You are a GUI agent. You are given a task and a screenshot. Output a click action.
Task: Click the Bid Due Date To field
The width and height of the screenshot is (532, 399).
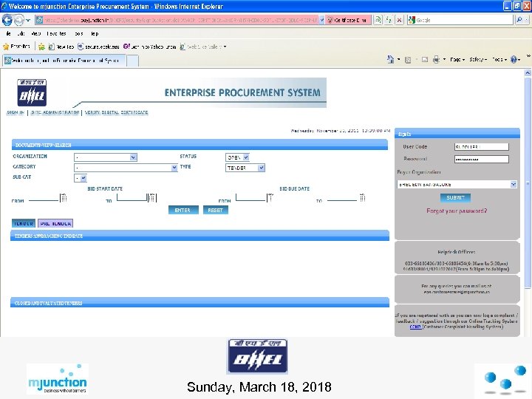click(342, 197)
